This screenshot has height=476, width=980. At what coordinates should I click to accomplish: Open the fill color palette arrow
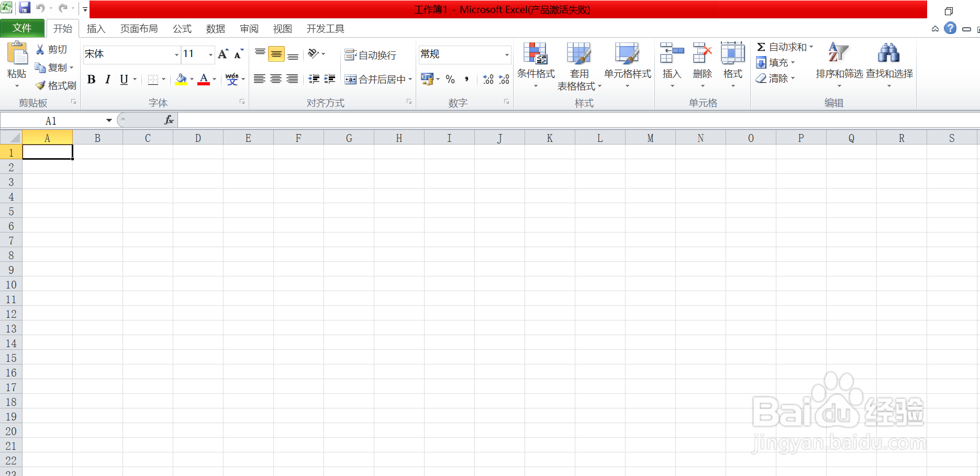[192, 79]
